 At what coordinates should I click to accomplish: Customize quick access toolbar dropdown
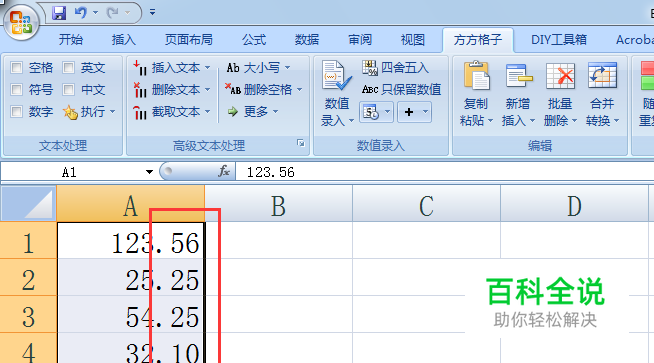(x=153, y=13)
